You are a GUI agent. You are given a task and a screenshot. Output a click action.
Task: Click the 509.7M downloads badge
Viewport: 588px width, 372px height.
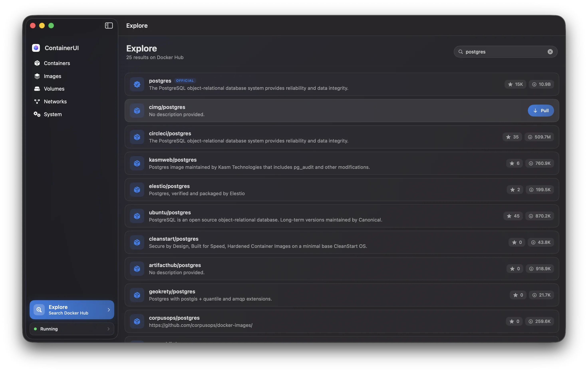[x=539, y=137]
